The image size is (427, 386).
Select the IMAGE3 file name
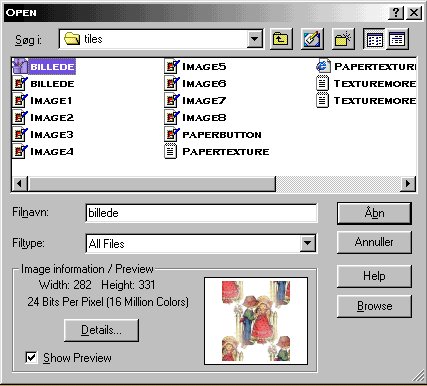tap(52, 135)
